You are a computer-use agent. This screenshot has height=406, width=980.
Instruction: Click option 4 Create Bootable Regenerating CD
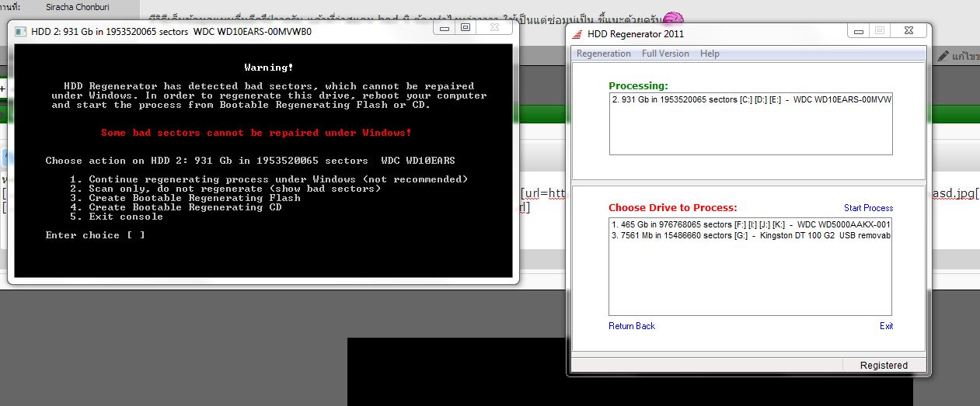(176, 207)
